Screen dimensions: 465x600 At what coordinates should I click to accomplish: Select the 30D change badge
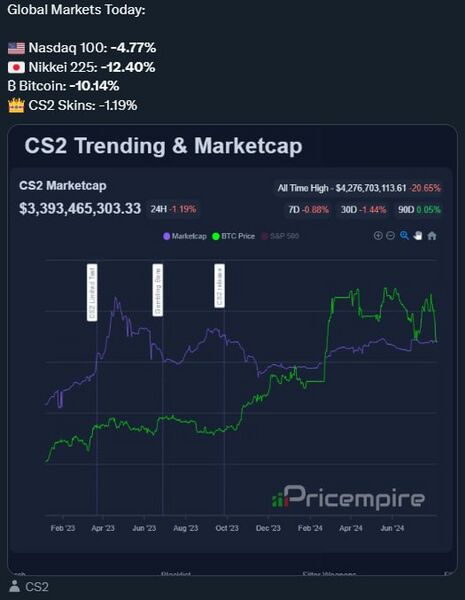[x=363, y=210]
